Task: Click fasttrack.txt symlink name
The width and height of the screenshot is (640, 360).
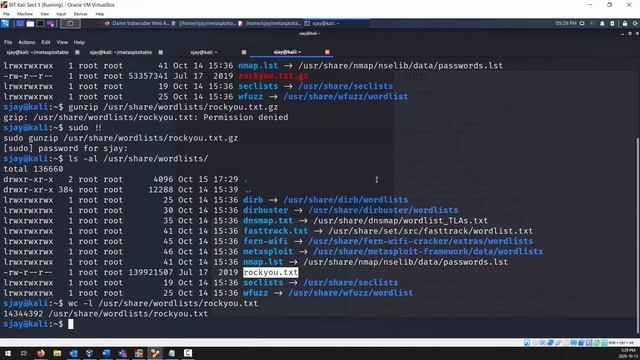Action: point(276,231)
